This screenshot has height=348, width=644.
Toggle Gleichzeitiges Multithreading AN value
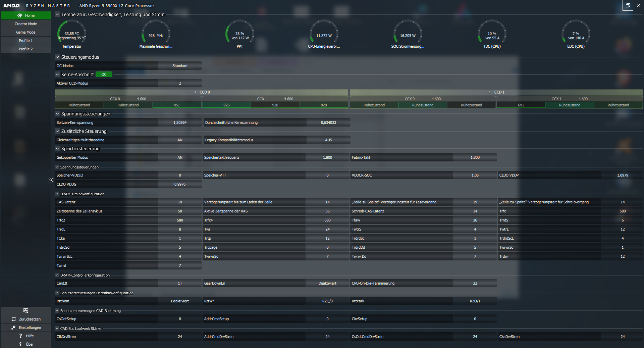point(180,140)
